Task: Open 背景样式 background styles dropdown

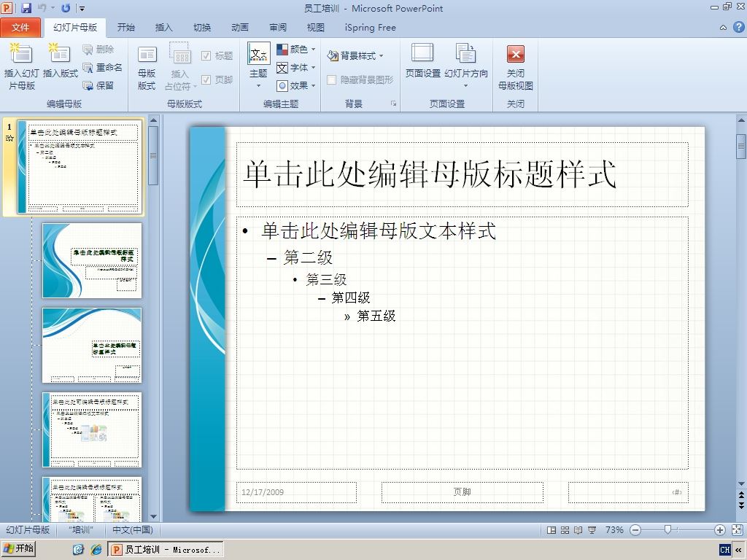Action: [355, 55]
